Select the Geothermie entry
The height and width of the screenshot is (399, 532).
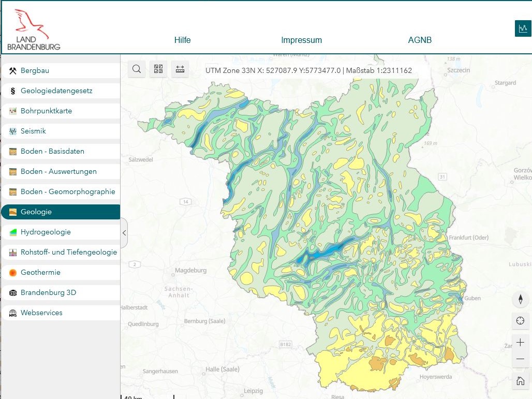click(61, 272)
